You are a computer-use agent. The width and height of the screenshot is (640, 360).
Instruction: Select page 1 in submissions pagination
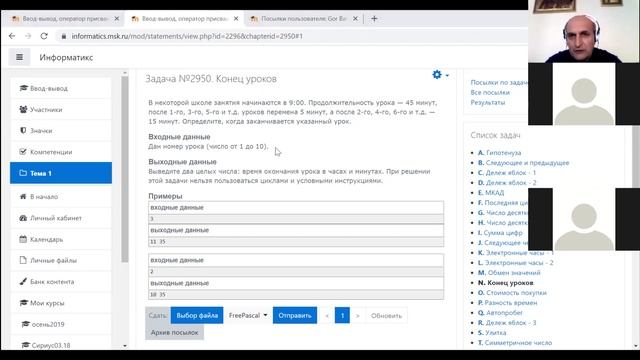(342, 316)
